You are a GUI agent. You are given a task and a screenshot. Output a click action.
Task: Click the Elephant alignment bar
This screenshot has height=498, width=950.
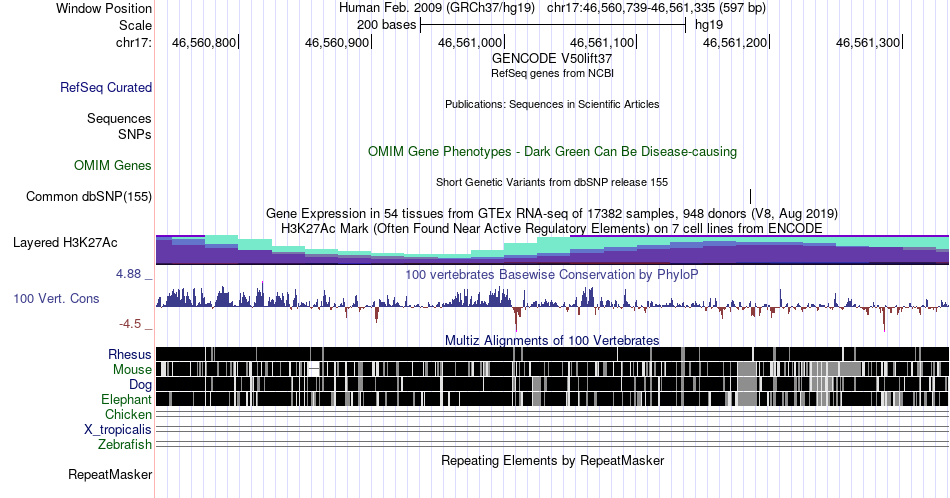tap(552, 399)
